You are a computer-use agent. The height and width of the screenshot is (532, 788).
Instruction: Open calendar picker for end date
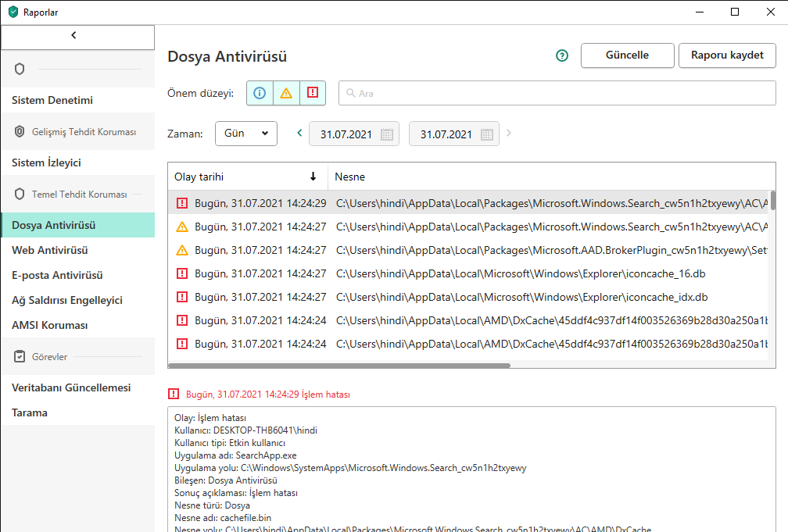coord(486,134)
